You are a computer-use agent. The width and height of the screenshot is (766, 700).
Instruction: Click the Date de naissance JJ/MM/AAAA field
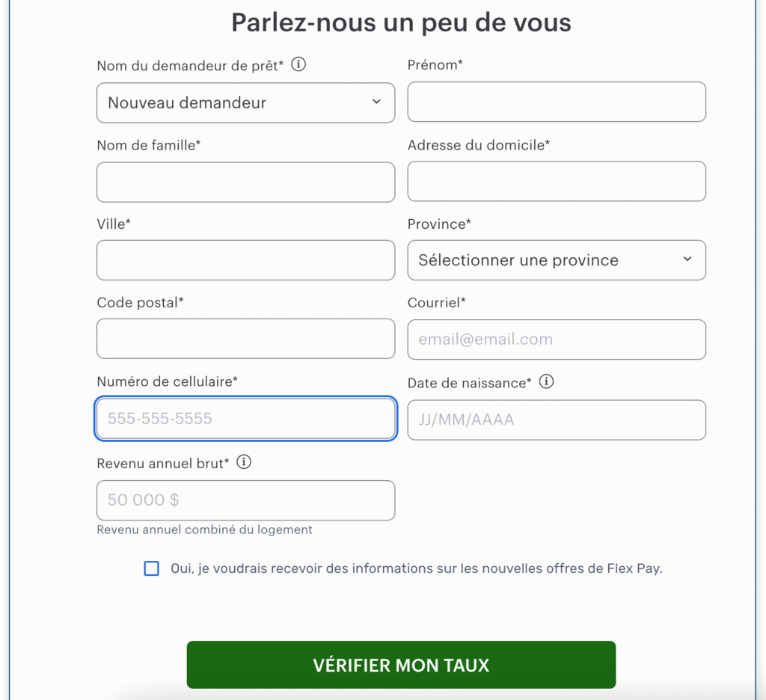(x=556, y=420)
